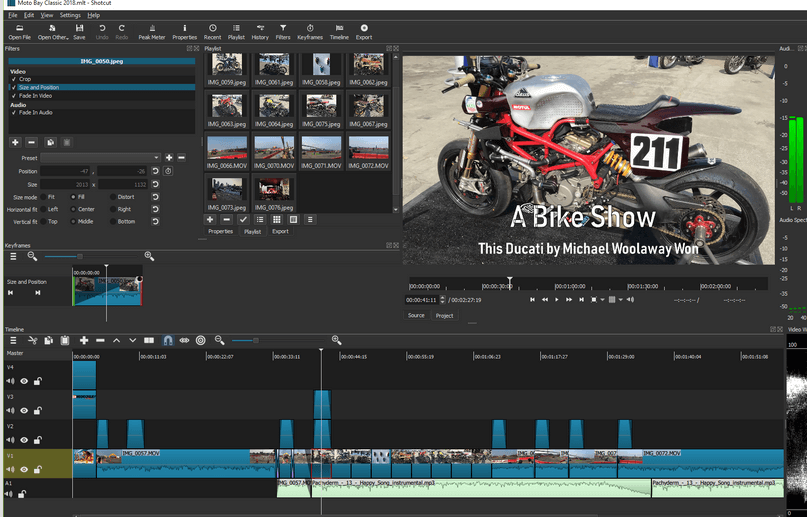Open the Recent files panel
Image resolution: width=807 pixels, height=517 pixels.
click(212, 32)
